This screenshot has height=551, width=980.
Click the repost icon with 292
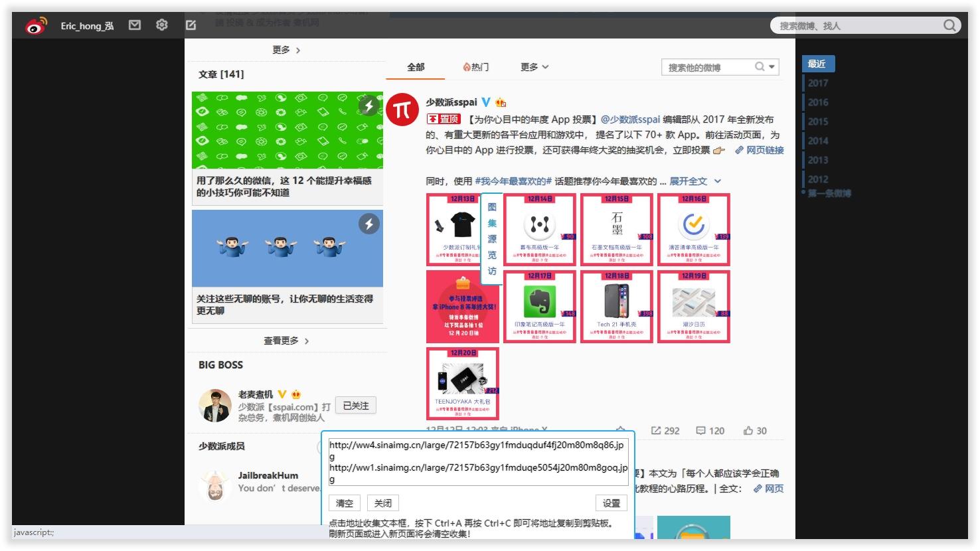(x=656, y=430)
